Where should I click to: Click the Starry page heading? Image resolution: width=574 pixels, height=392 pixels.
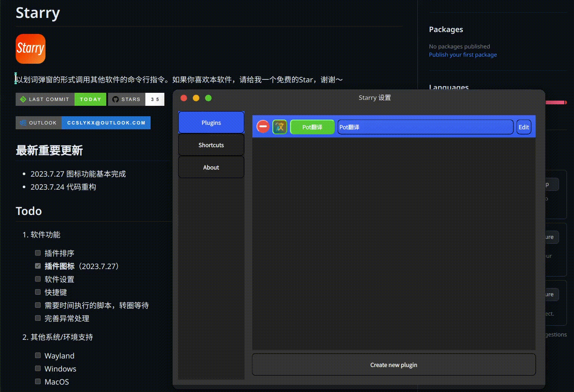38,13
